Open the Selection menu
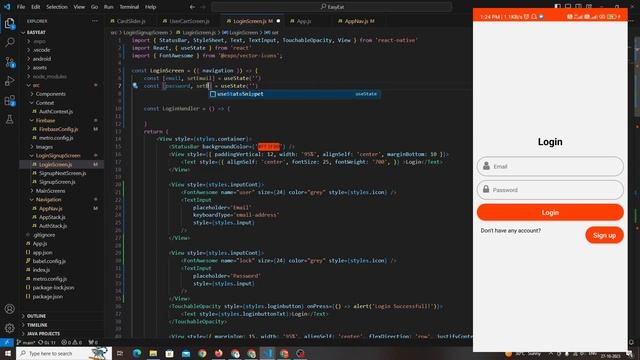 (57, 7)
